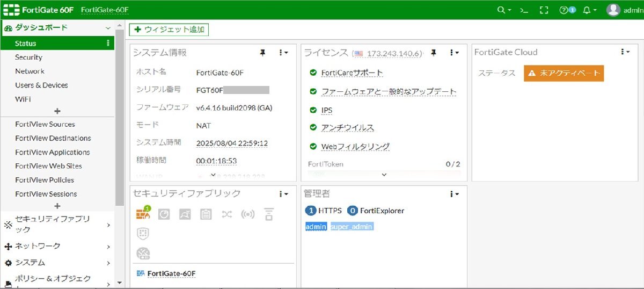The width and height of the screenshot is (644, 289).
Task: Click the Status menu dots icon in sidebar
Action: click(x=108, y=43)
